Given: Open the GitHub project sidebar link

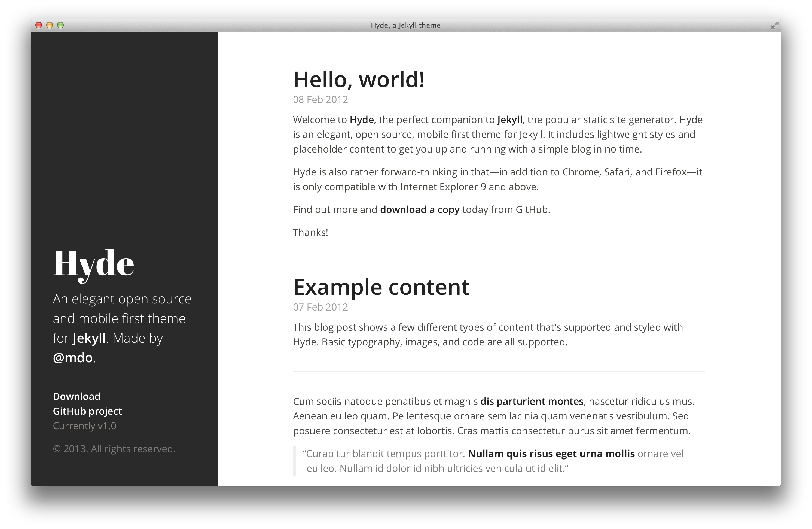Looking at the screenshot, I should 87,411.
